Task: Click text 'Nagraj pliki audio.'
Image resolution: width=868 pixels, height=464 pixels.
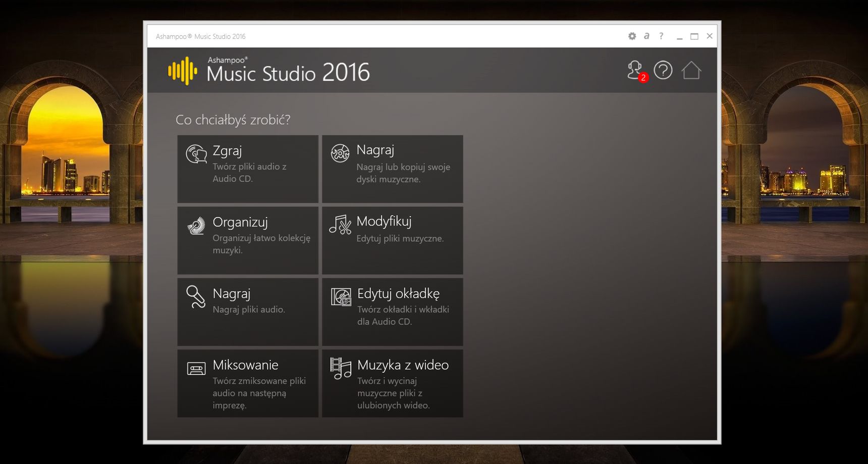Action: click(x=249, y=310)
